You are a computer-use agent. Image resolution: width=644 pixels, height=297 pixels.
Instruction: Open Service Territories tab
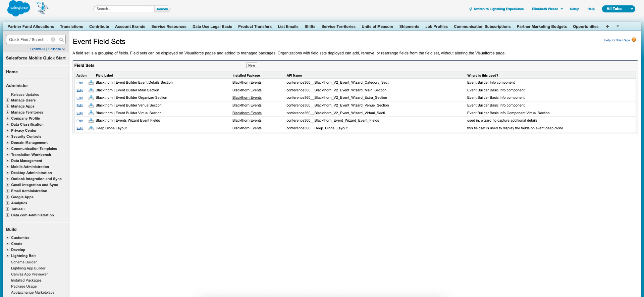pos(338,27)
